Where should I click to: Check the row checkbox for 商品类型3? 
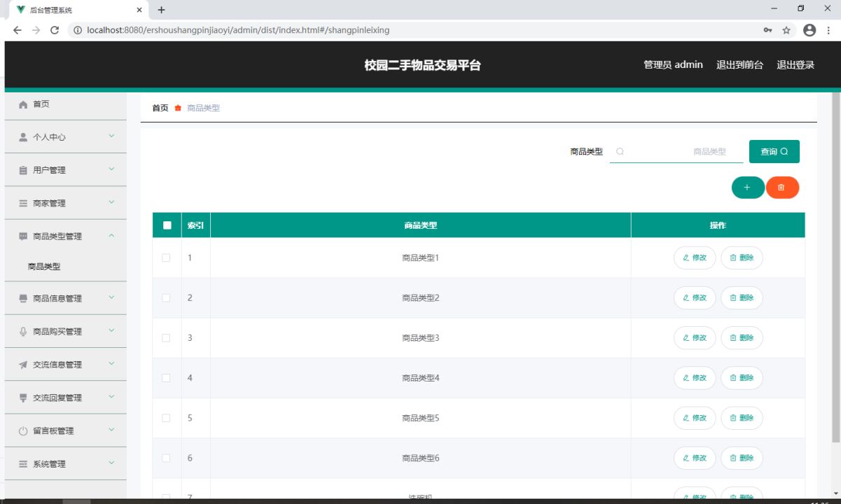[166, 337]
